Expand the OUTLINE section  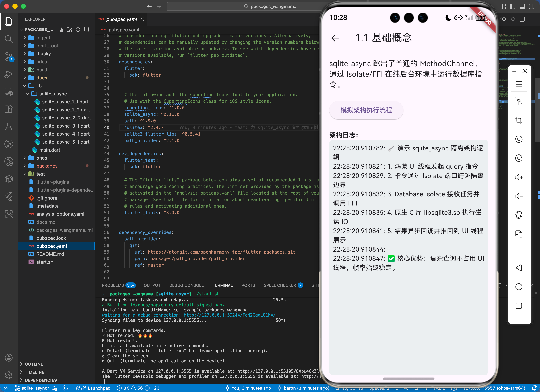click(x=34, y=364)
